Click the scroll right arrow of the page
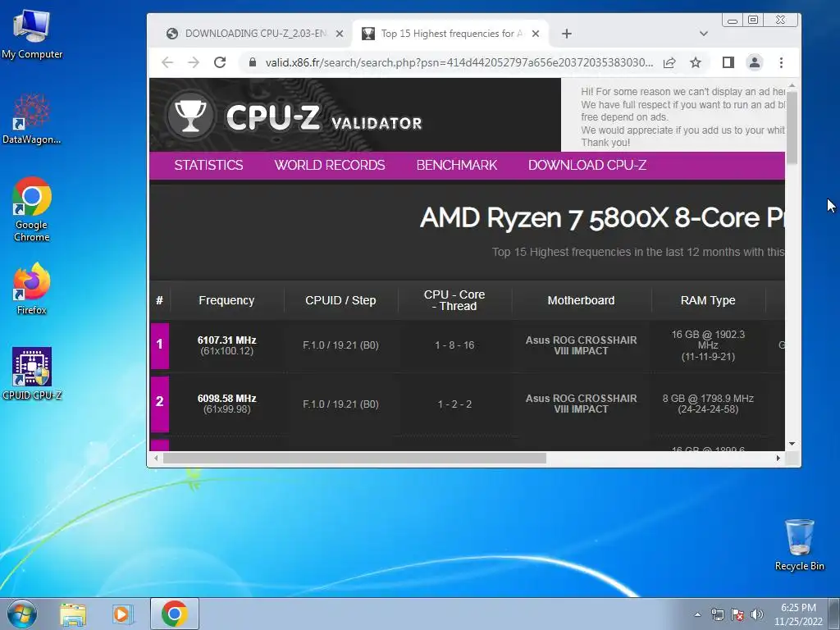Viewport: 840px width, 630px height. pos(778,458)
